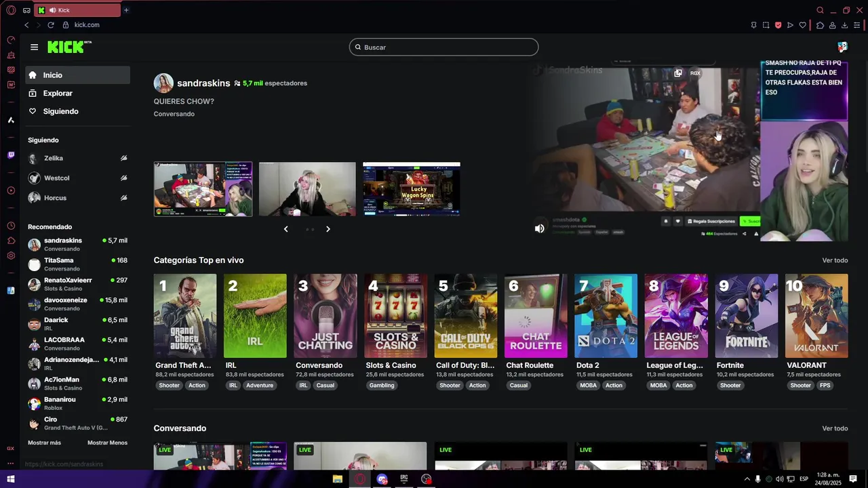Open the browser extensions cube icon

820,25
